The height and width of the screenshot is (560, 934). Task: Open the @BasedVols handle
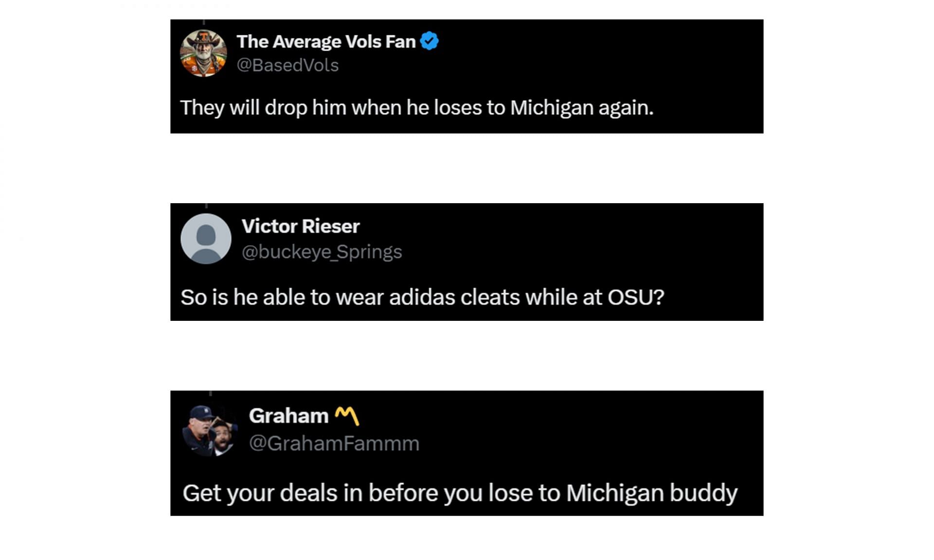pos(287,65)
